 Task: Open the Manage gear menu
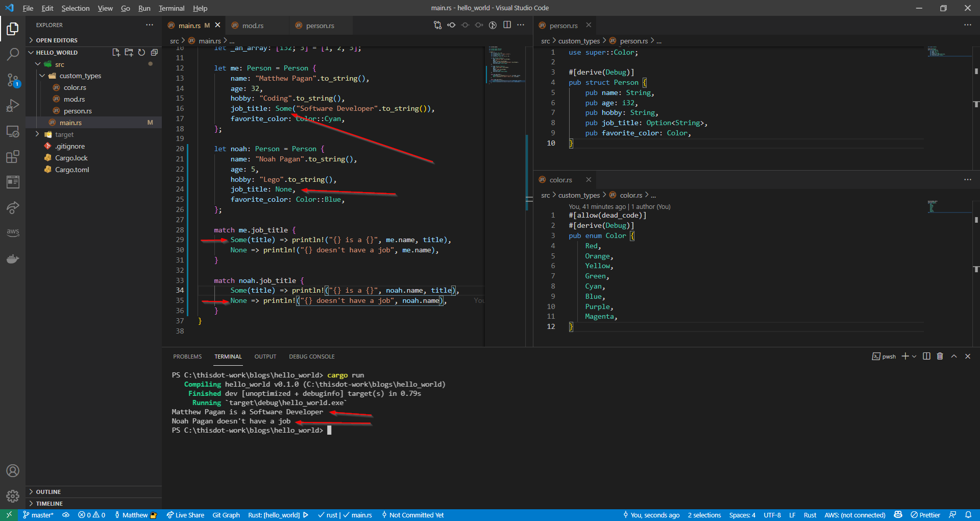click(x=13, y=496)
